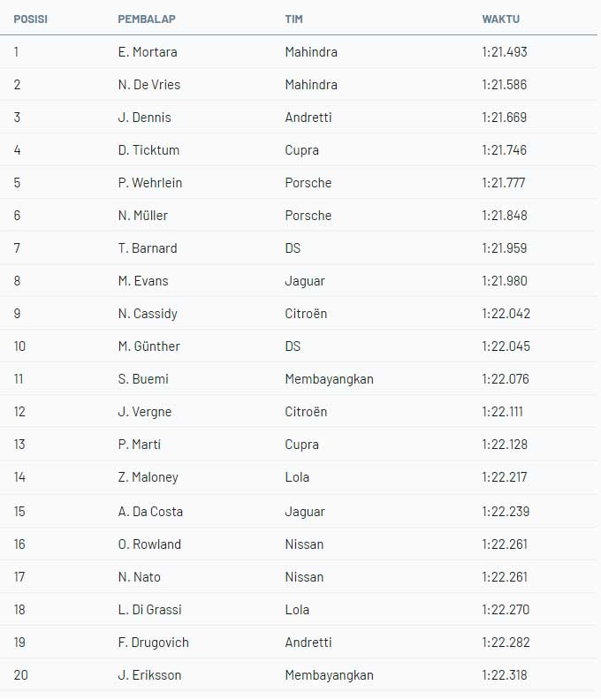Select driver T. Barnard in position 7
Image resolution: width=601 pixels, height=700 pixels.
pos(148,248)
